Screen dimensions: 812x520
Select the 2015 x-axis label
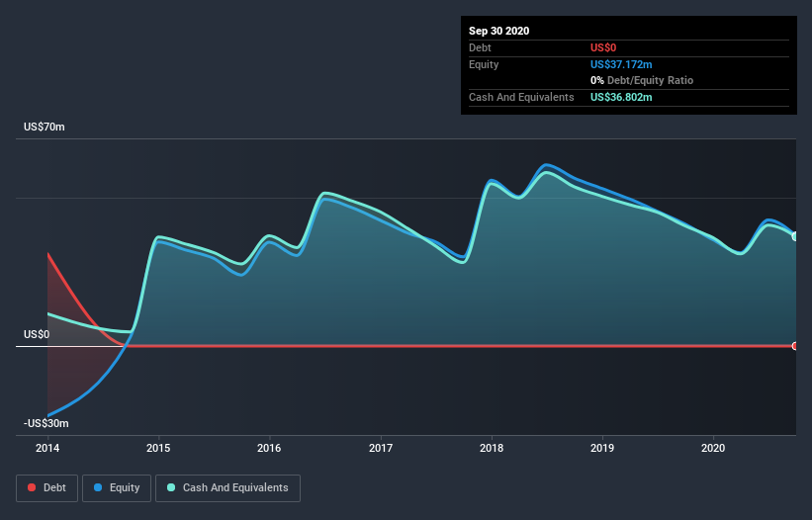coord(158,448)
